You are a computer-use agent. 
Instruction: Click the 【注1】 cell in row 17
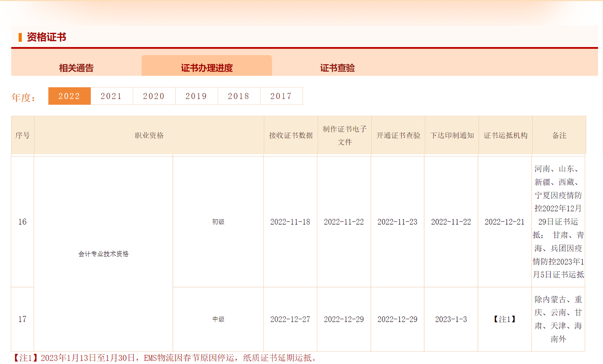504,319
